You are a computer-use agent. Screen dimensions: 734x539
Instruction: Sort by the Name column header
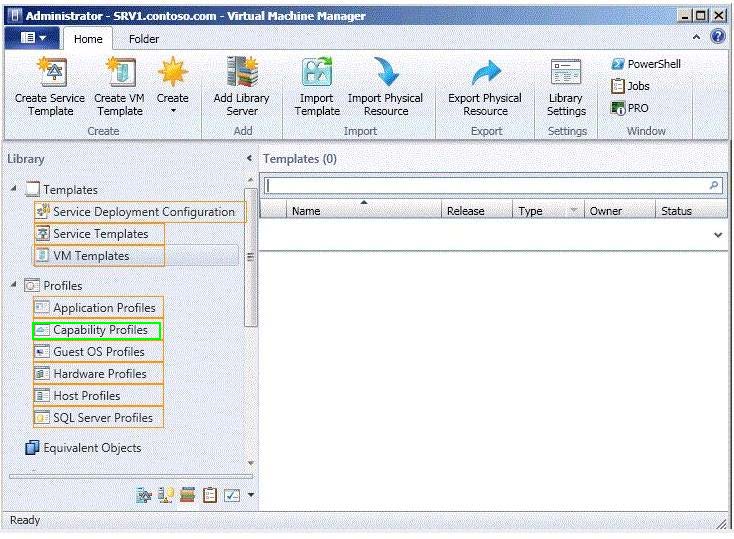(364, 211)
